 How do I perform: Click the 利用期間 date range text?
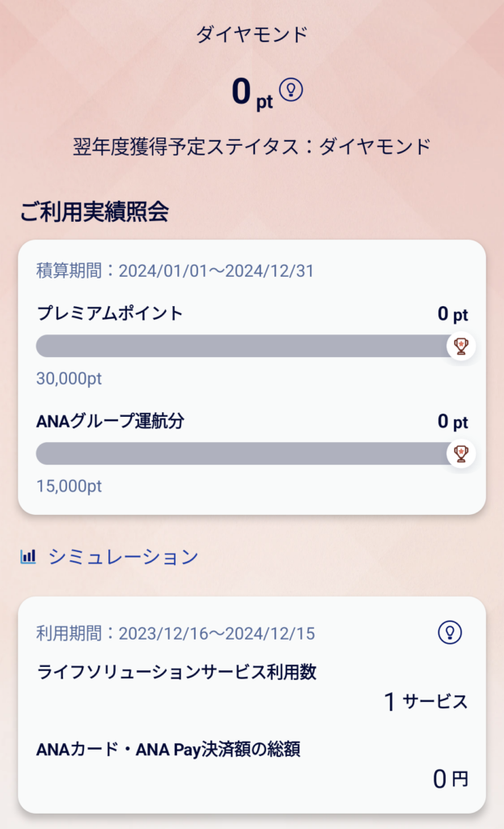click(175, 633)
